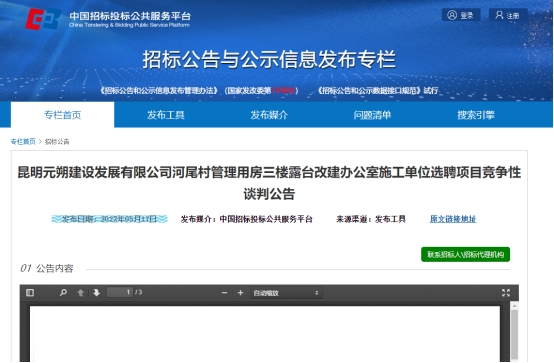
Task: Go to next PDF page
Action: tap(96, 293)
